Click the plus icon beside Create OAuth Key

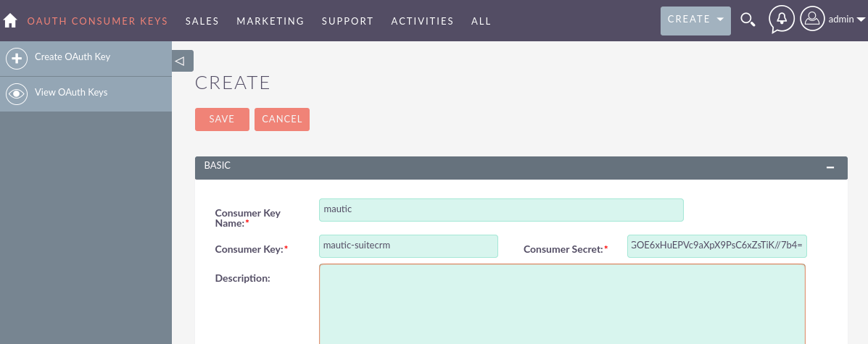(17, 58)
